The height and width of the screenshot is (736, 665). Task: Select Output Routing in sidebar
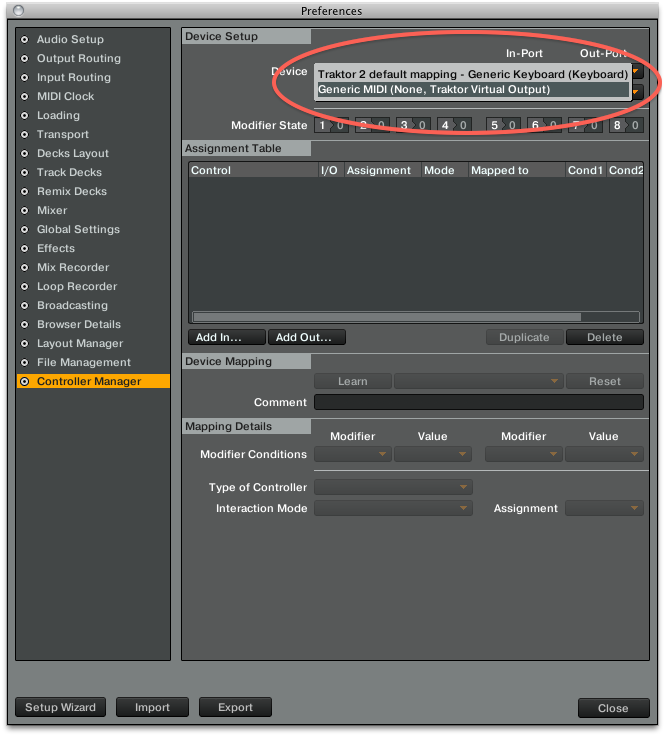pyautogui.click(x=93, y=58)
